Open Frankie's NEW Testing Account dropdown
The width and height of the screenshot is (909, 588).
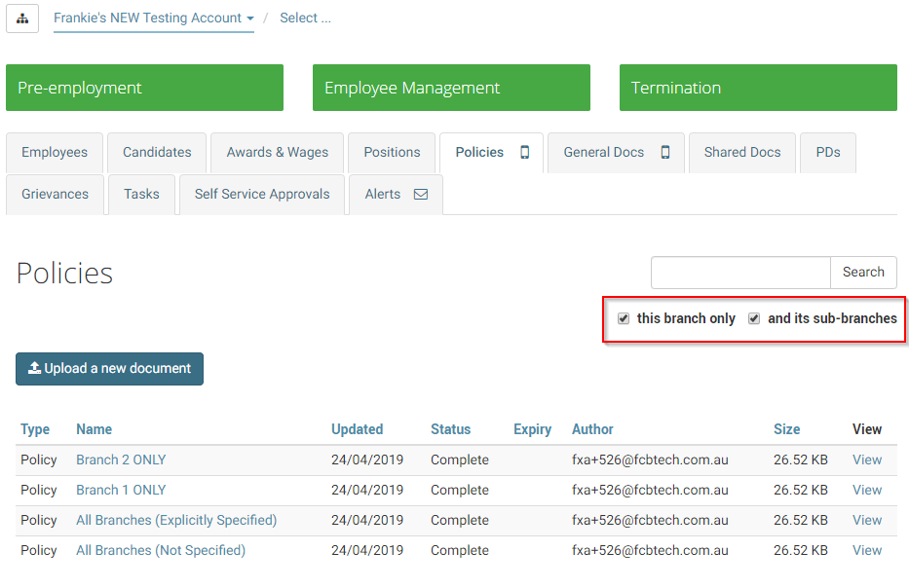click(x=153, y=18)
